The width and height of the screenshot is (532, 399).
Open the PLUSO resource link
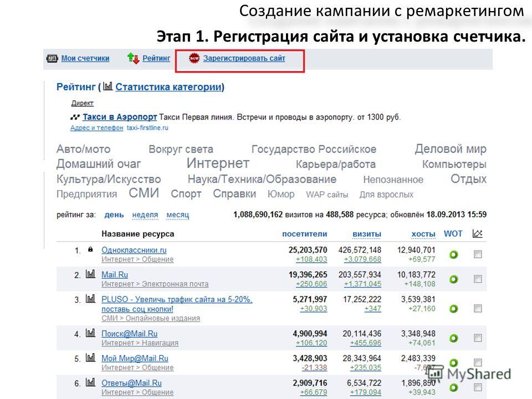click(x=177, y=304)
